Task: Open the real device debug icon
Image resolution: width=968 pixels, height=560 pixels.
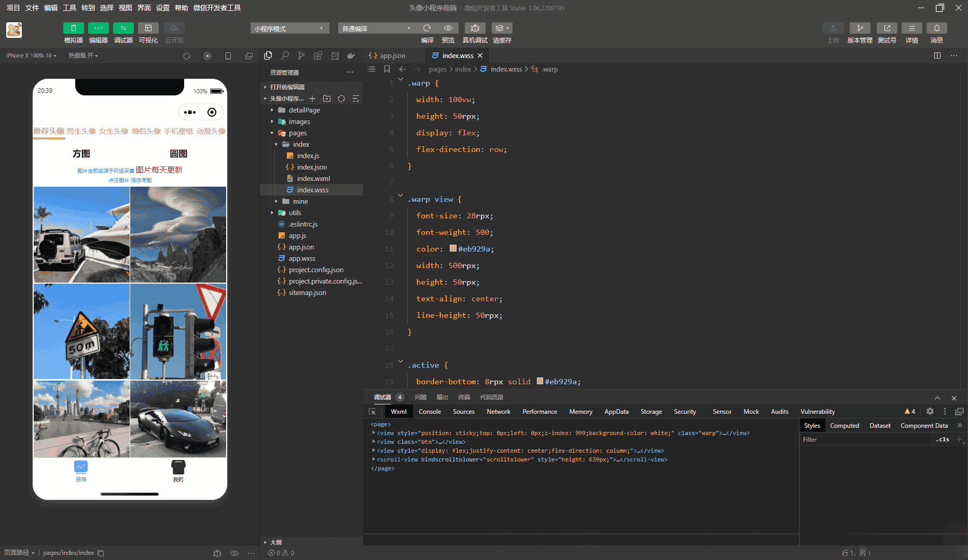Action: tap(475, 29)
